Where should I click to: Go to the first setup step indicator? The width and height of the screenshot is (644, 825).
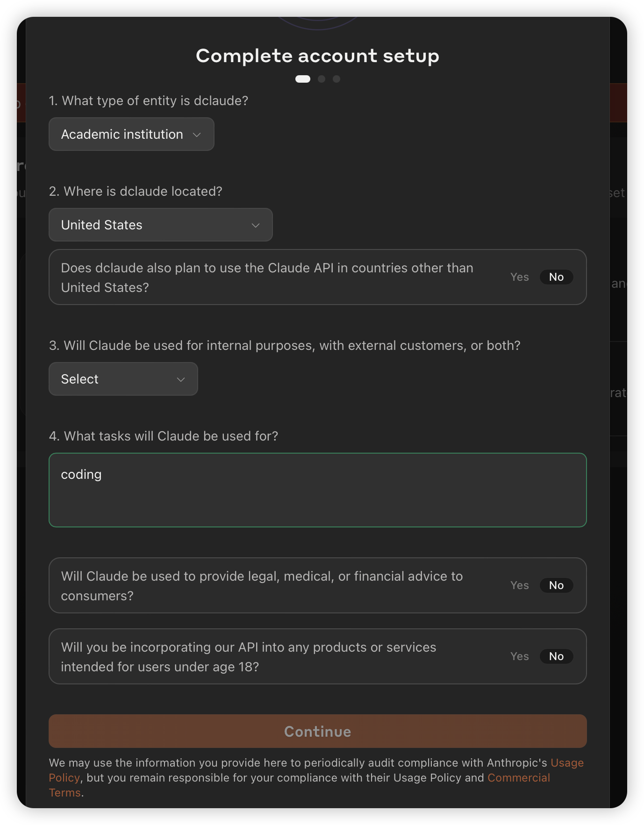click(x=303, y=79)
